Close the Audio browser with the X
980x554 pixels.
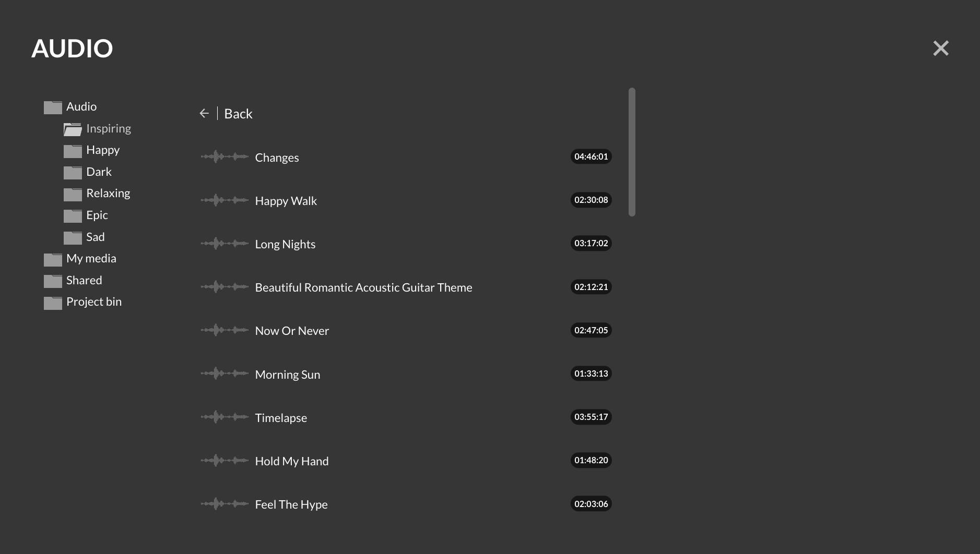coord(941,49)
